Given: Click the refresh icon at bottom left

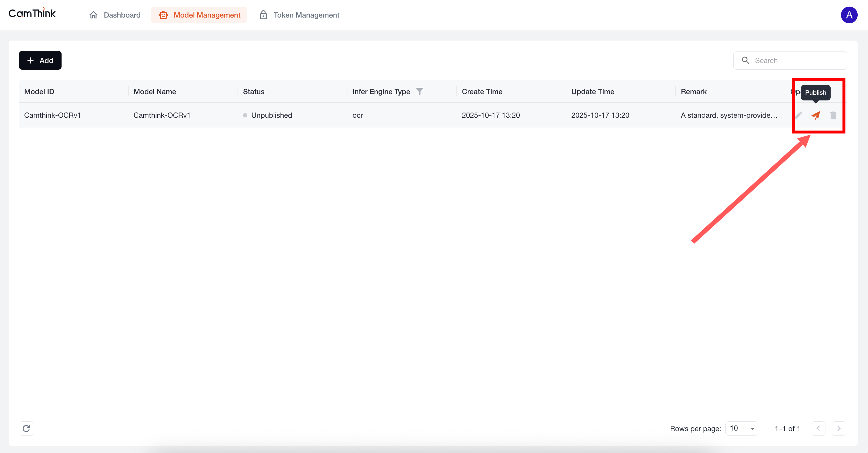Looking at the screenshot, I should 26,428.
